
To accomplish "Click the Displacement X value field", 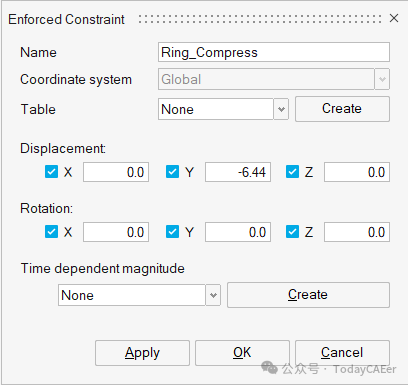I will pyautogui.click(x=116, y=172).
